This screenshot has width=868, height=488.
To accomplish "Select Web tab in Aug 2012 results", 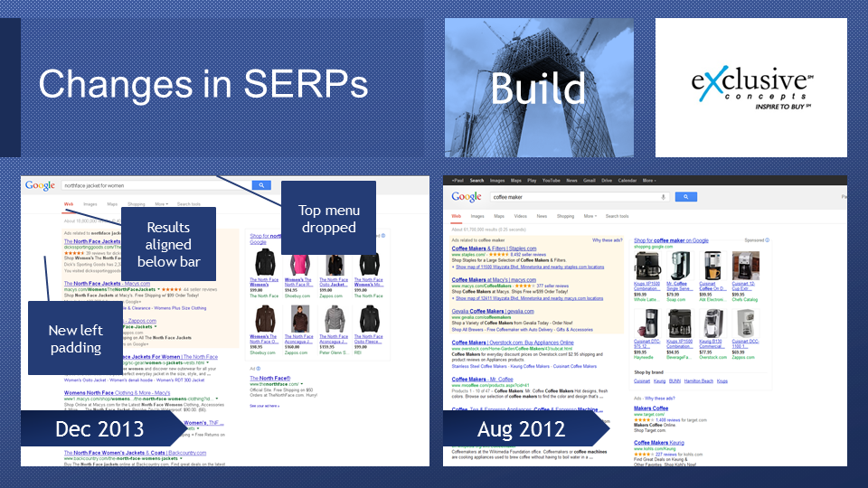I will coord(456,216).
